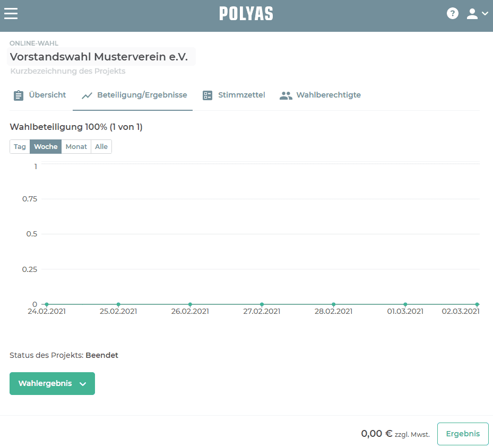Click the Ergebnis button
Image resolution: width=493 pixels, height=448 pixels.
tap(462, 434)
